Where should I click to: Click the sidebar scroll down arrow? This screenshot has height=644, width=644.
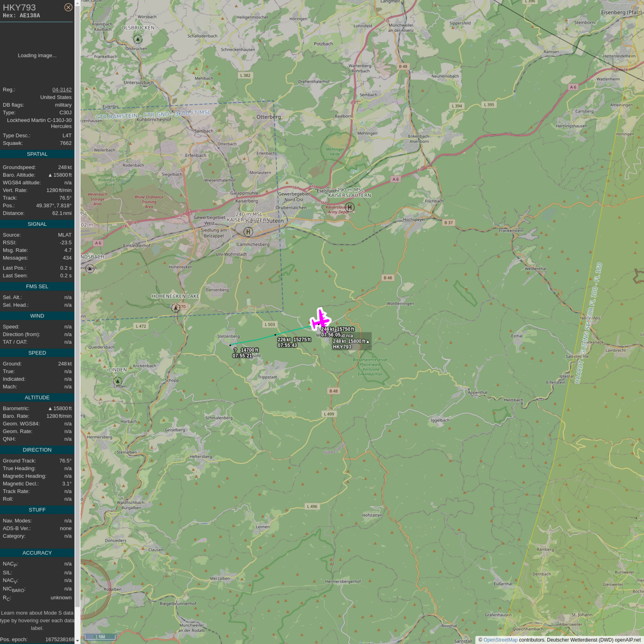click(77, 640)
